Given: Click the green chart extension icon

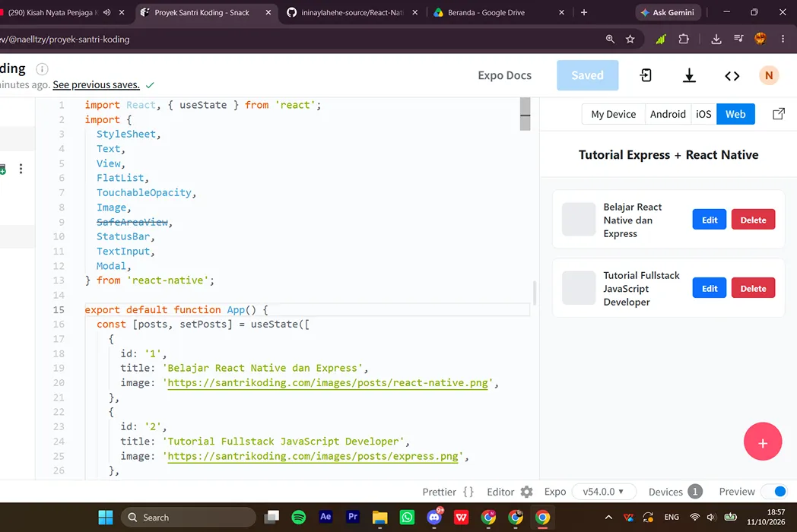Looking at the screenshot, I should 660,39.
